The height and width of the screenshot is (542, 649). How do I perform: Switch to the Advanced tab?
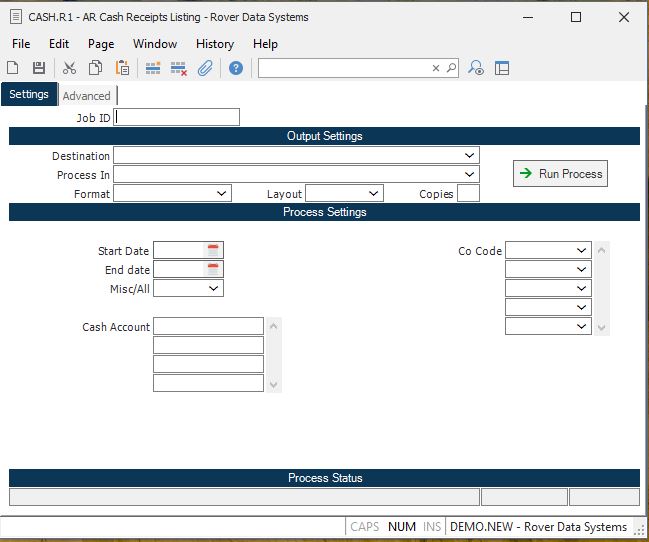[x=86, y=96]
